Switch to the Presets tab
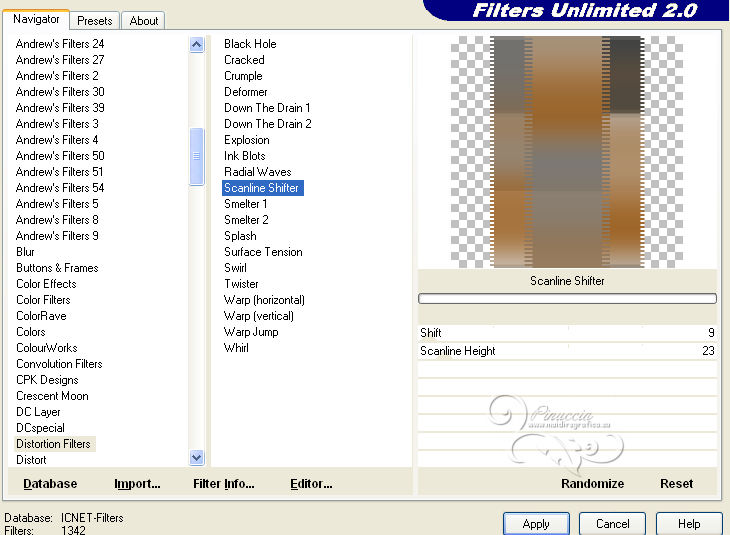The height and width of the screenshot is (535, 730). point(95,21)
